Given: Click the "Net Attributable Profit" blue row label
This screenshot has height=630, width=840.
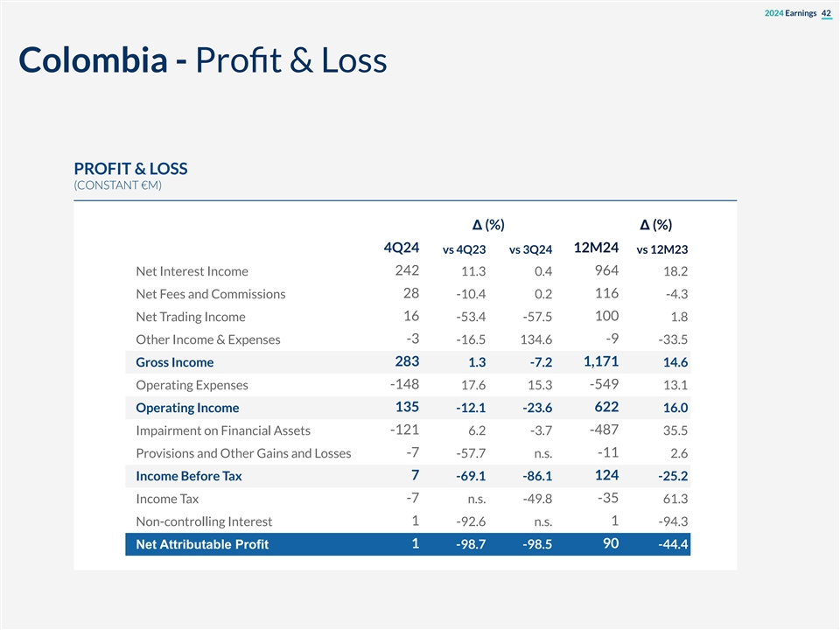Looking at the screenshot, I should [x=202, y=545].
